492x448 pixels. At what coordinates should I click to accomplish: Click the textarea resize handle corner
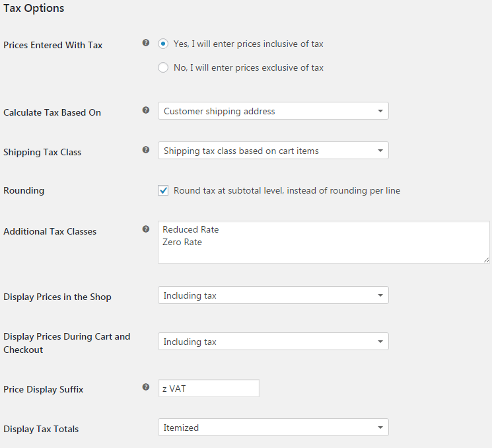point(486,260)
